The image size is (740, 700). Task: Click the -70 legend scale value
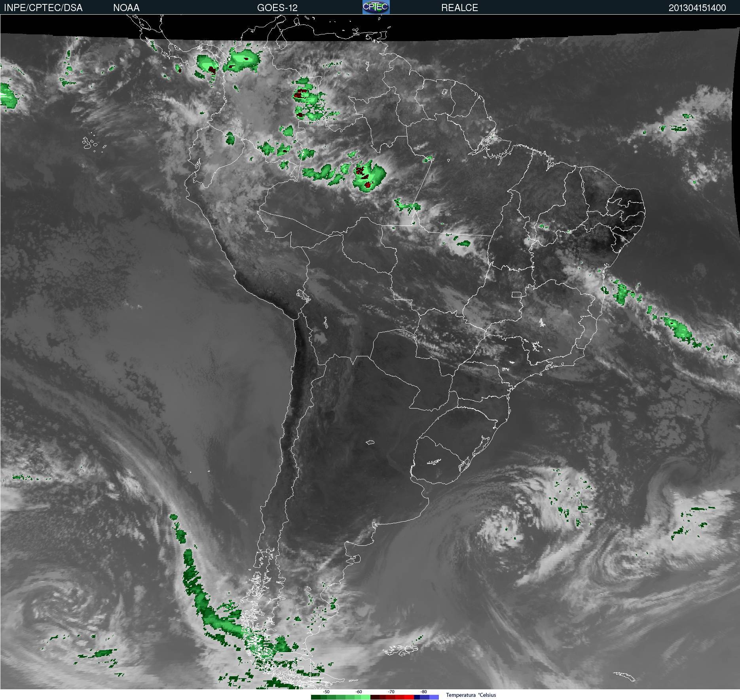coord(391,692)
